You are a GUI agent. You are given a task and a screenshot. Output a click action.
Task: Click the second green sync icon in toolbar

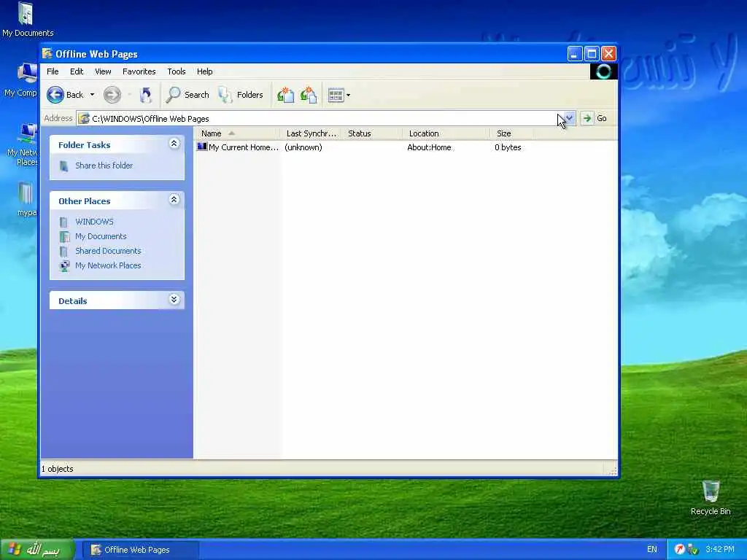(309, 95)
